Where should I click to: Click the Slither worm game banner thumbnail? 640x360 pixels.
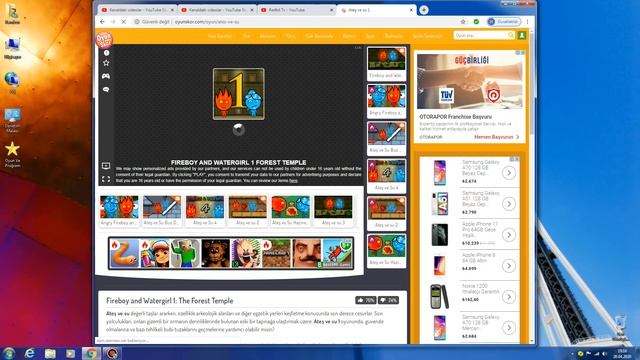click(124, 253)
